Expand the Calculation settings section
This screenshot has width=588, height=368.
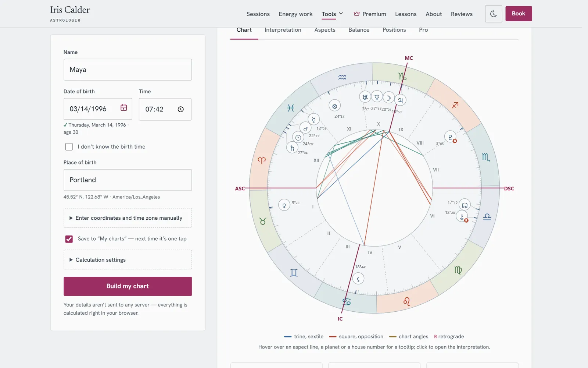click(x=128, y=260)
